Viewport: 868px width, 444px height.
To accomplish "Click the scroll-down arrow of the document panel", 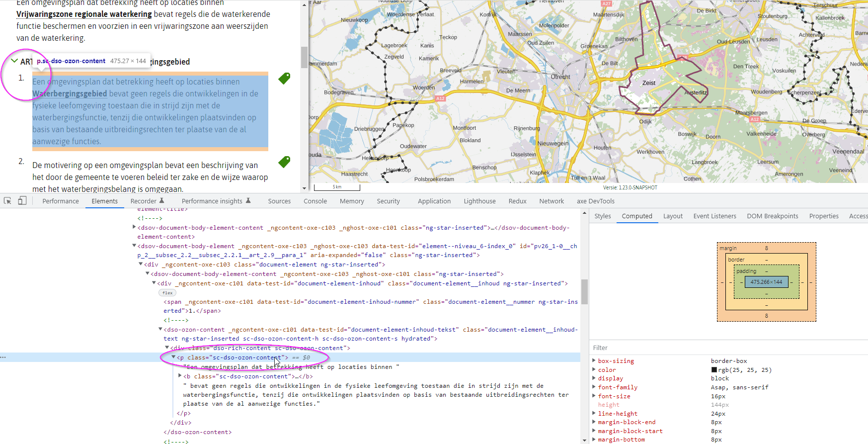I will tap(304, 188).
